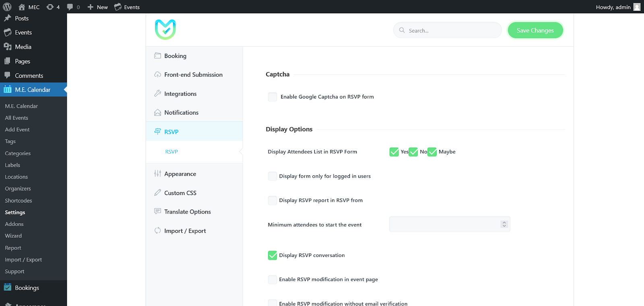Uncheck the No attendees list checkbox
Viewport: 644px width, 306px height.
[413, 152]
